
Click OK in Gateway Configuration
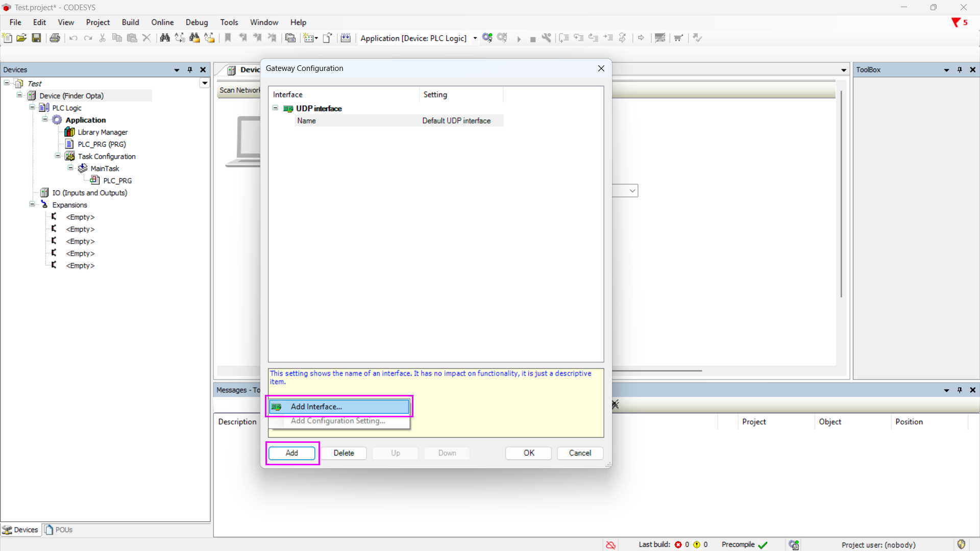pos(528,453)
